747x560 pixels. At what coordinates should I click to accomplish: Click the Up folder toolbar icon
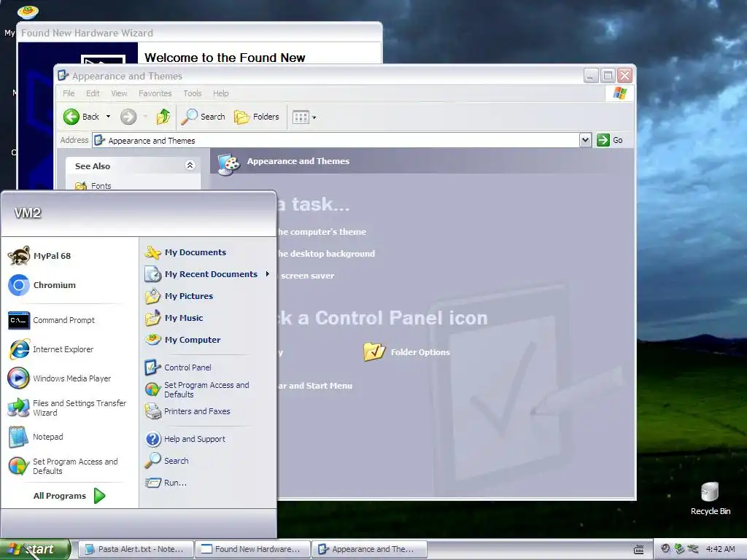coord(163,117)
